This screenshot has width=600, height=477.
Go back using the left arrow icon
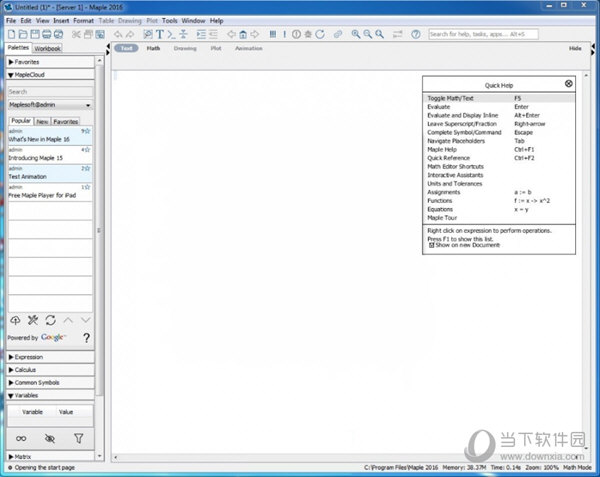click(231, 34)
